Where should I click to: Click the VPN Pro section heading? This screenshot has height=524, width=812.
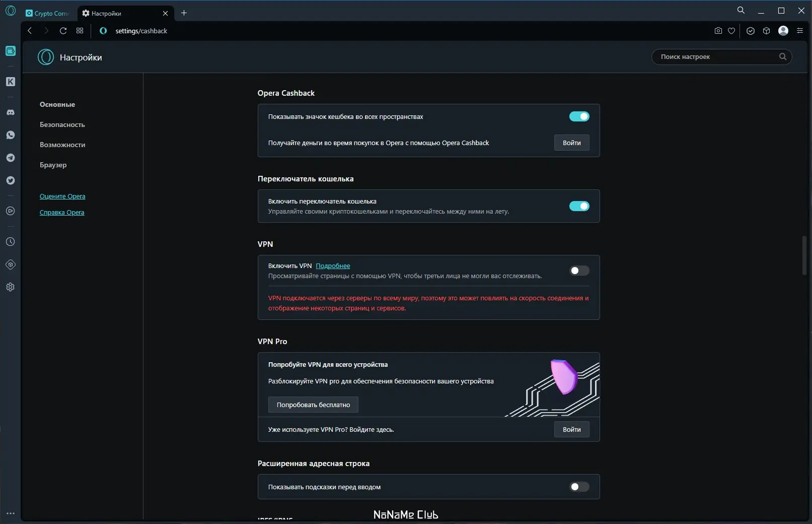[x=272, y=342]
